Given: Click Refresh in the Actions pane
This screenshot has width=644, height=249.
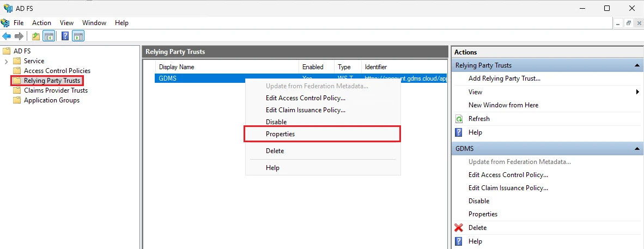Looking at the screenshot, I should click(x=479, y=119).
